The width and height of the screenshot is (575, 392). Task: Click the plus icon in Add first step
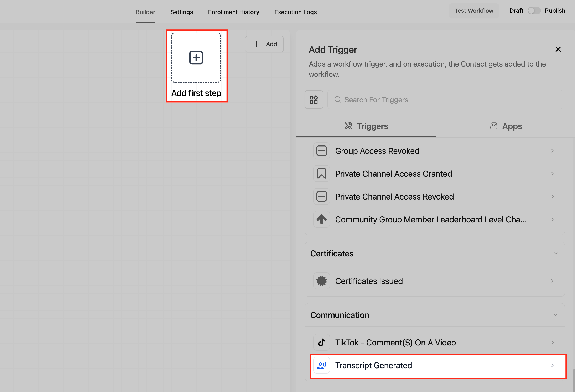click(196, 58)
